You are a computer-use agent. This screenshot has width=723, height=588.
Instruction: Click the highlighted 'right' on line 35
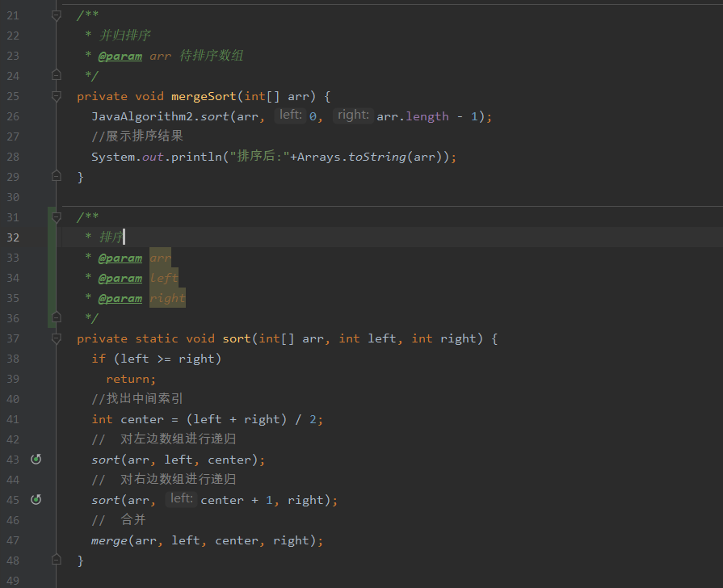(x=167, y=298)
